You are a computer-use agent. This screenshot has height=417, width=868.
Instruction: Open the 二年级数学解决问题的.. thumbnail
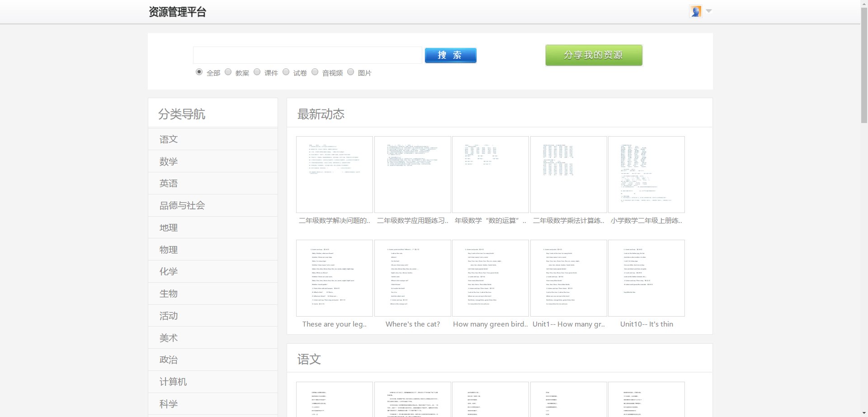pos(335,175)
